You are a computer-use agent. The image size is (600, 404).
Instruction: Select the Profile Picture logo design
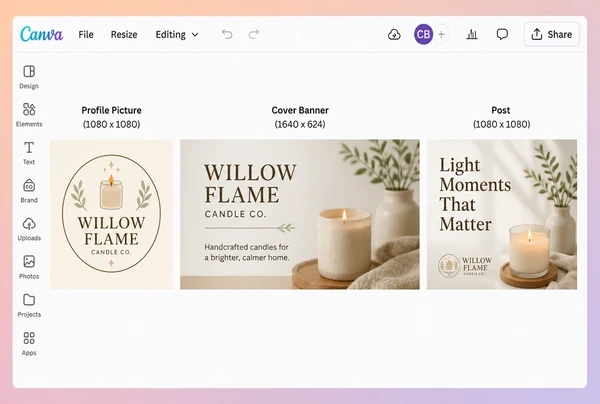(x=111, y=214)
